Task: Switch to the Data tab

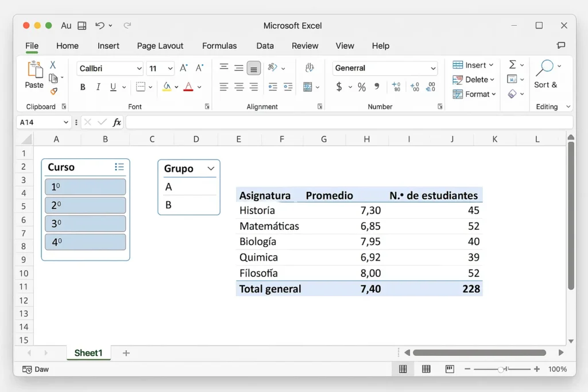Action: 265,46
